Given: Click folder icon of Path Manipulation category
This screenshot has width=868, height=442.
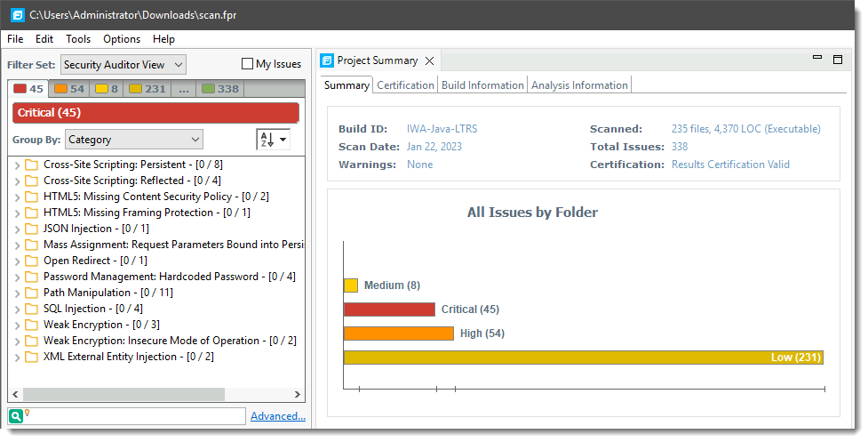Looking at the screenshot, I should point(32,293).
